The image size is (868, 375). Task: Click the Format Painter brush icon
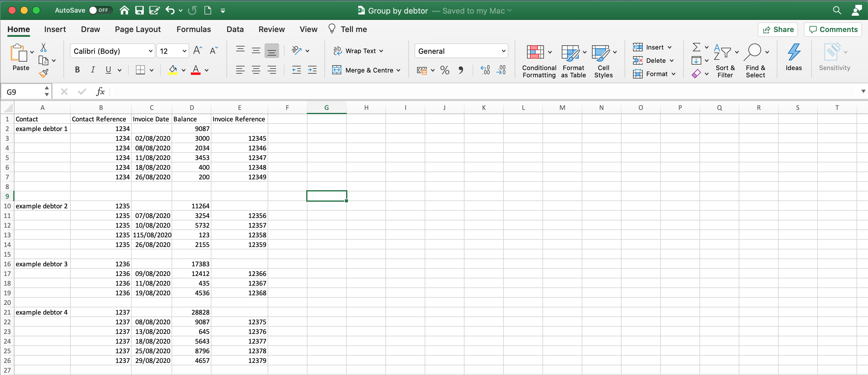[x=43, y=73]
